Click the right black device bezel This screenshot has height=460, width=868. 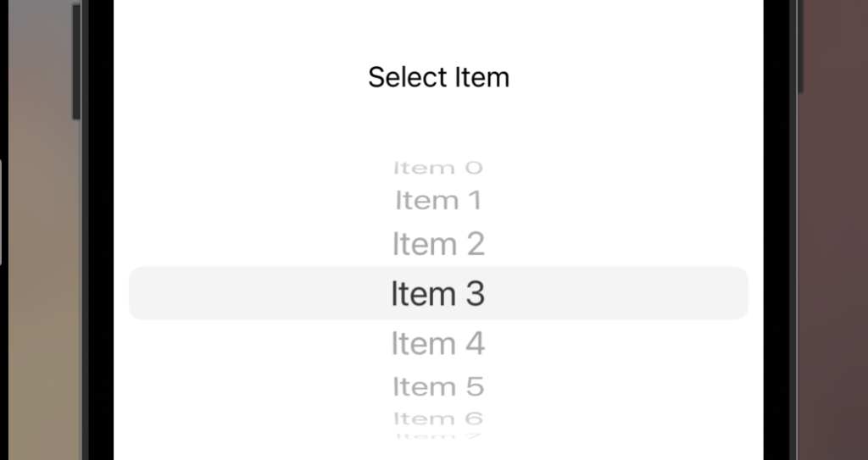pyautogui.click(x=780, y=230)
